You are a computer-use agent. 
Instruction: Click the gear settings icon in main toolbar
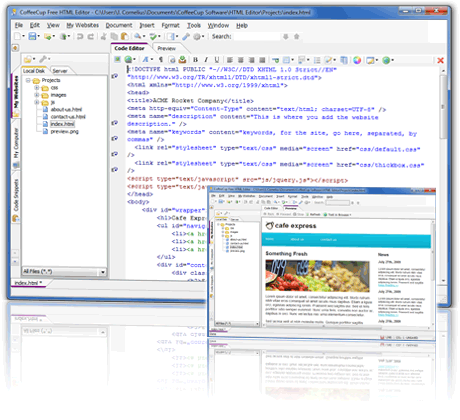(196, 36)
